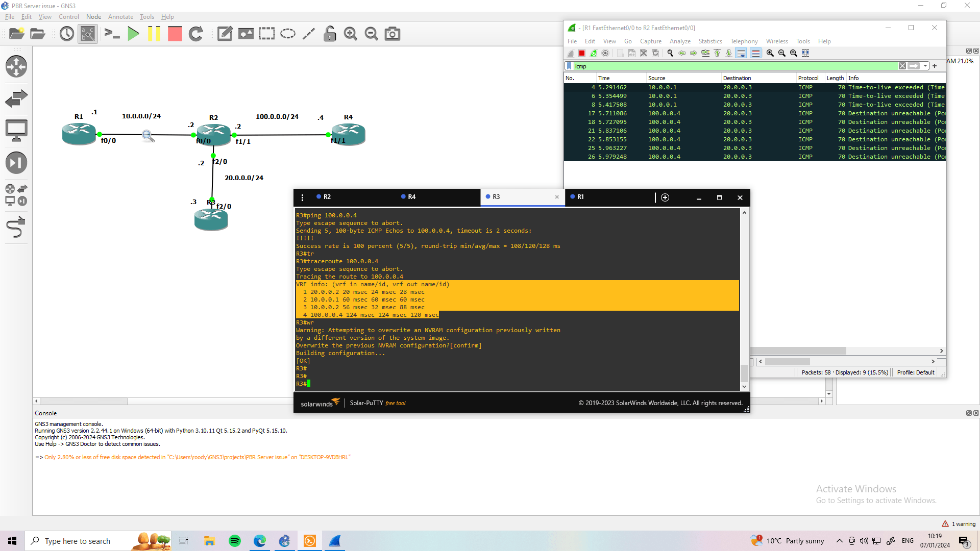Open a new console session with plus button
980x551 pixels.
pyautogui.click(x=665, y=197)
